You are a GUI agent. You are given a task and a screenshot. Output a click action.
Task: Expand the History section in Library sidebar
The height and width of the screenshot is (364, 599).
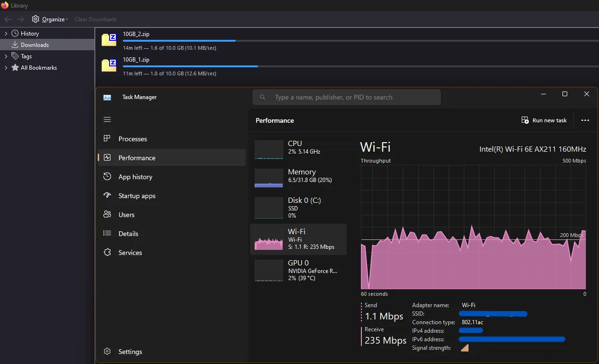click(x=5, y=33)
